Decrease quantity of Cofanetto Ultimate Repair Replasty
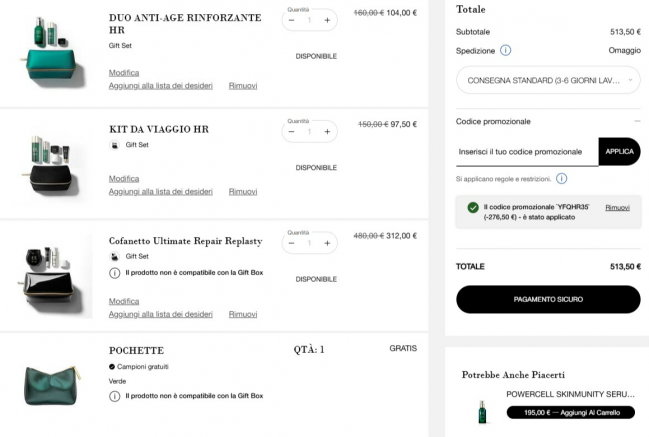The image size is (649, 437). [x=291, y=243]
